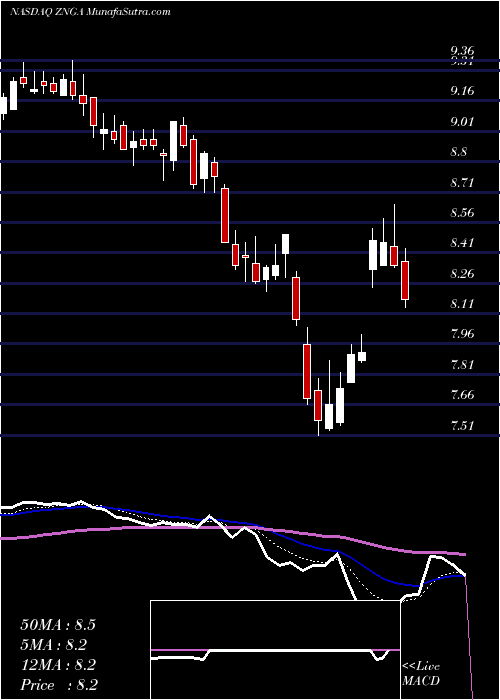This screenshot has height=700, width=500.
Task: Click the 9.01 price axis label
Action: pyautogui.click(x=462, y=122)
